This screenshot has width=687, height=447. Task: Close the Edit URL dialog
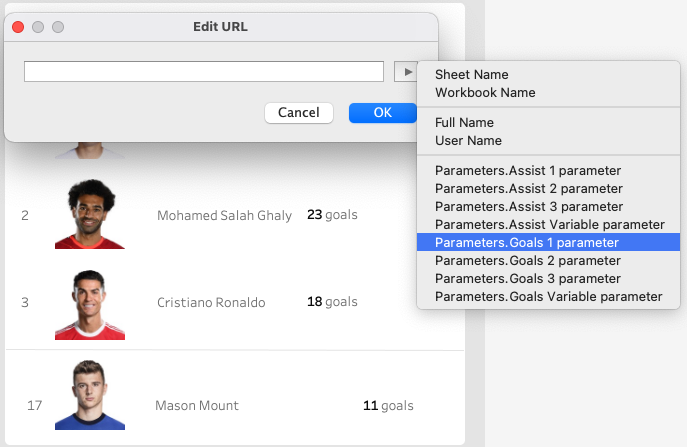pyautogui.click(x=18, y=27)
